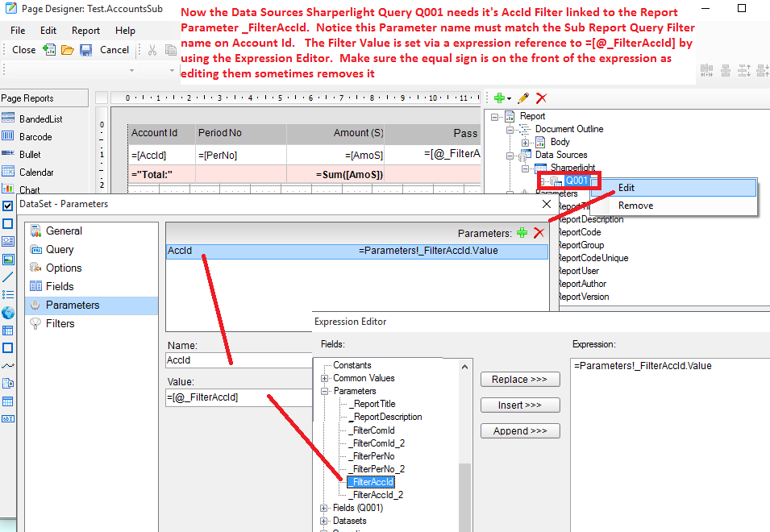This screenshot has width=770, height=532.
Task: Select the text box tool at toolbox bottom
Action: 8,418
